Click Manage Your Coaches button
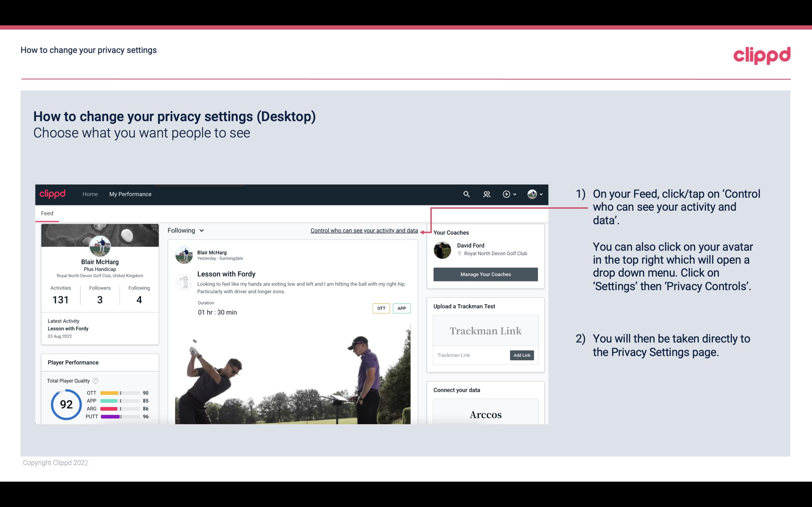 [x=486, y=274]
